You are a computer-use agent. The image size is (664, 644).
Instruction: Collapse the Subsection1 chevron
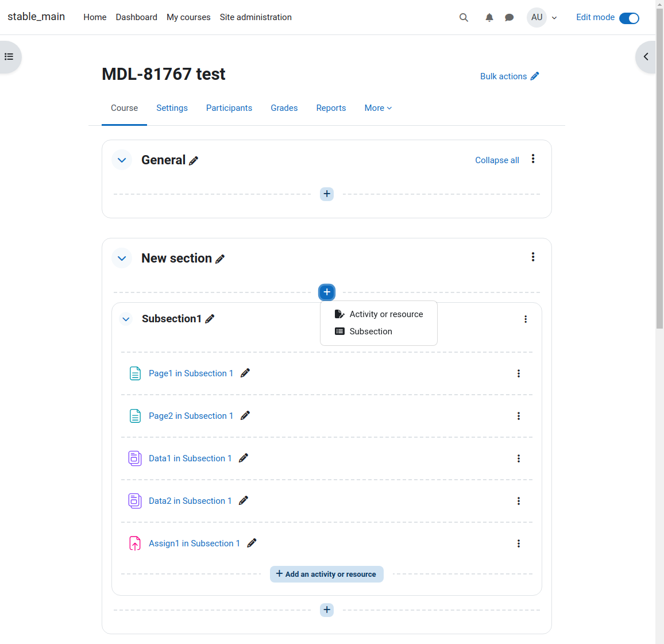point(126,319)
